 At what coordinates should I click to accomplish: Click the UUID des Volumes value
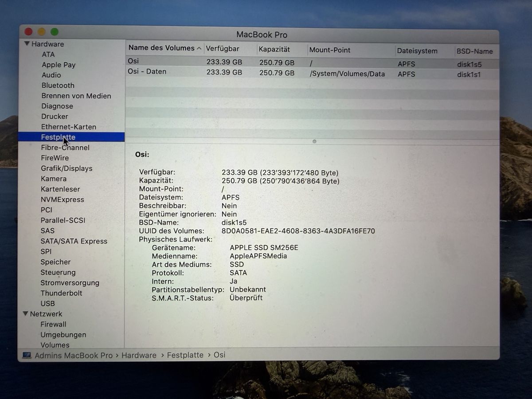(298, 231)
